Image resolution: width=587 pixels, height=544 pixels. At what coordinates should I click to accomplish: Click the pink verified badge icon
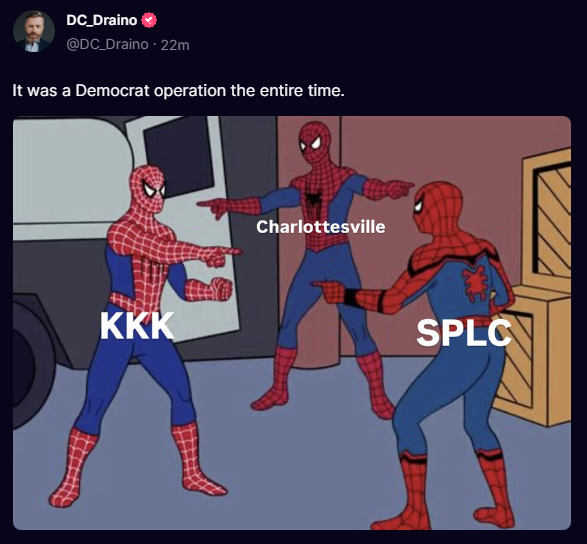click(149, 20)
